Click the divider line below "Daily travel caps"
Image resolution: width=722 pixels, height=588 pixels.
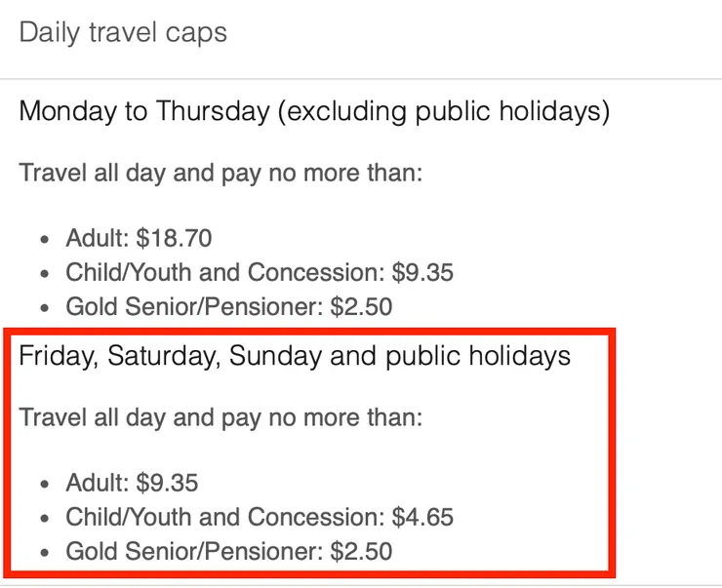pos(361,79)
